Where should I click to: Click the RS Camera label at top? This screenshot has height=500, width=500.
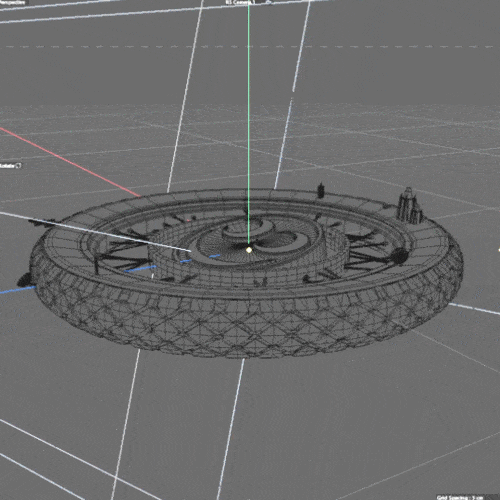point(240,2)
